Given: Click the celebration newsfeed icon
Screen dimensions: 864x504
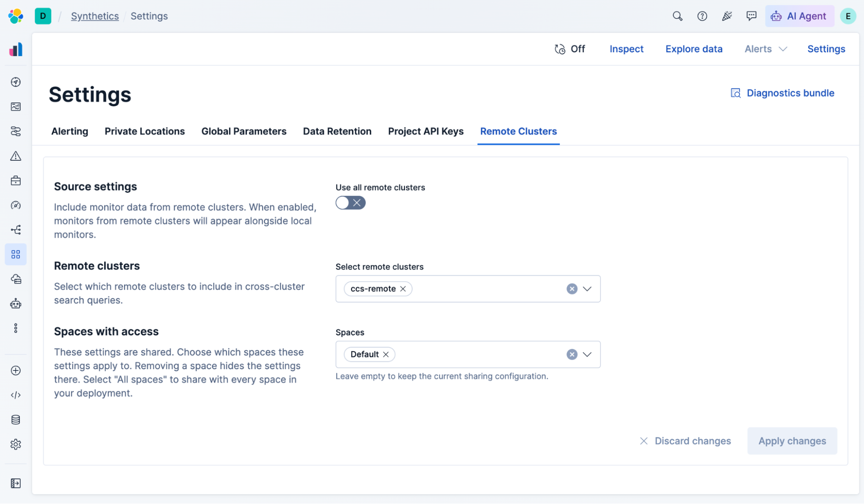Looking at the screenshot, I should (727, 16).
